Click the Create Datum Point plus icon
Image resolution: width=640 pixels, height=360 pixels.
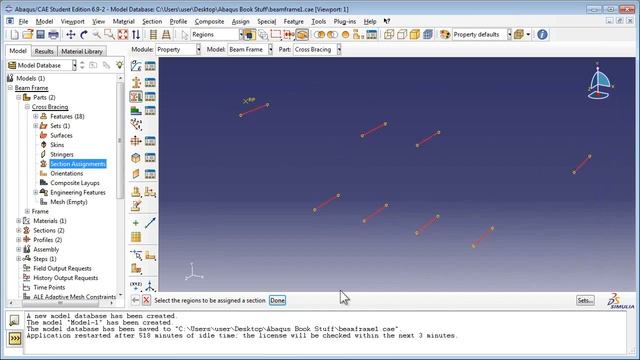136,223
